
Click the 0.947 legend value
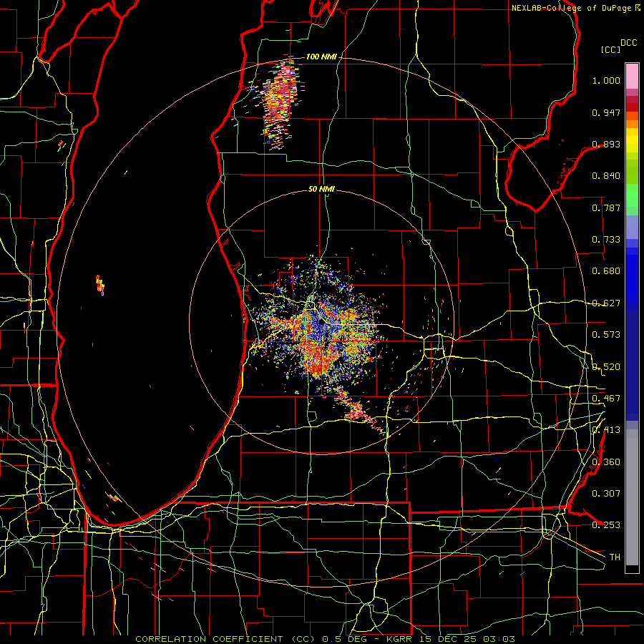click(x=606, y=112)
